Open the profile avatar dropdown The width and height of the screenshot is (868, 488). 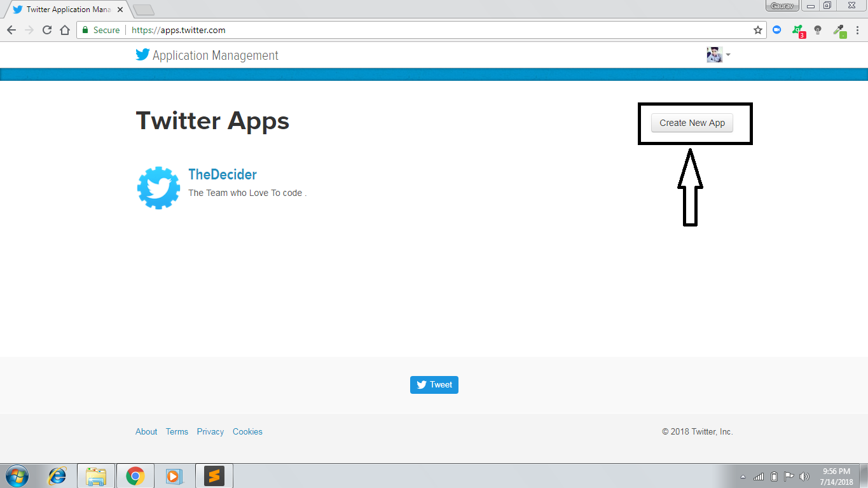(719, 55)
